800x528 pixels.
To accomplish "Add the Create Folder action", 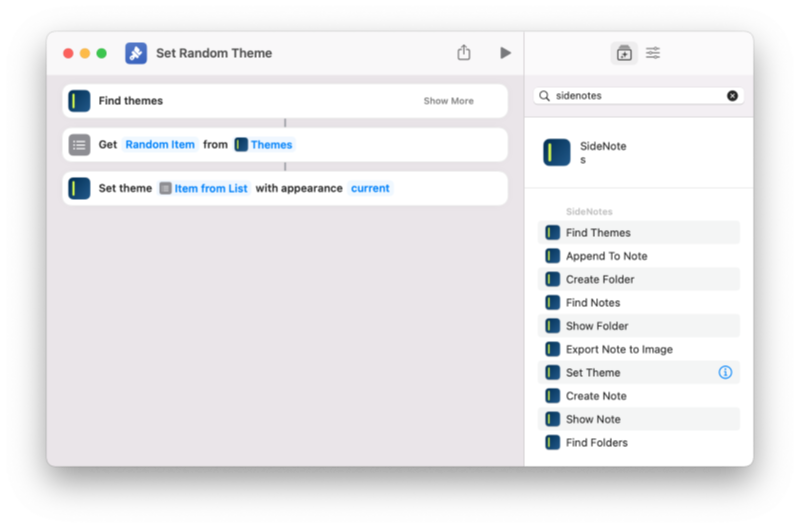I will coord(638,279).
